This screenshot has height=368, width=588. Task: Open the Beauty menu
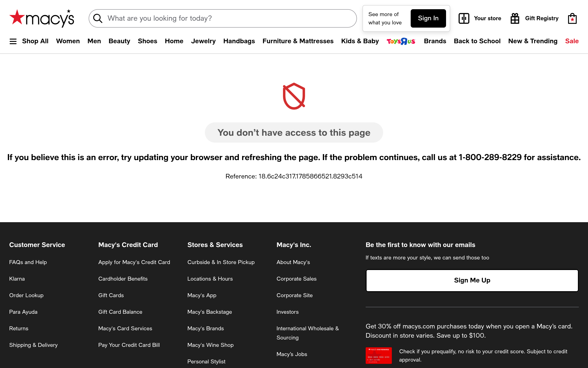coord(119,41)
